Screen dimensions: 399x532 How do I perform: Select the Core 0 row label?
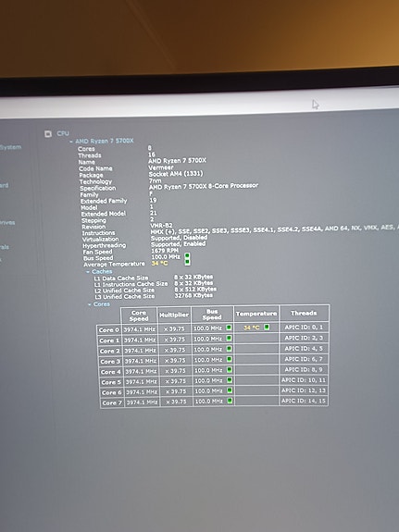point(108,329)
